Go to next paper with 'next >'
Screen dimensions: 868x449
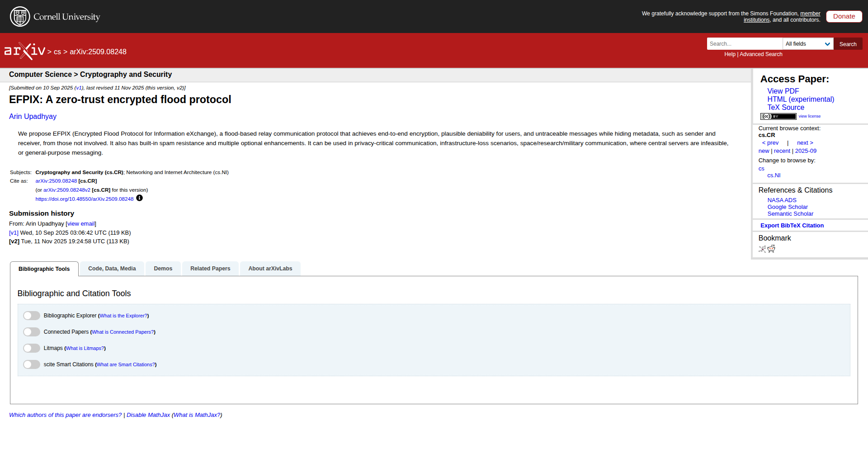click(805, 143)
